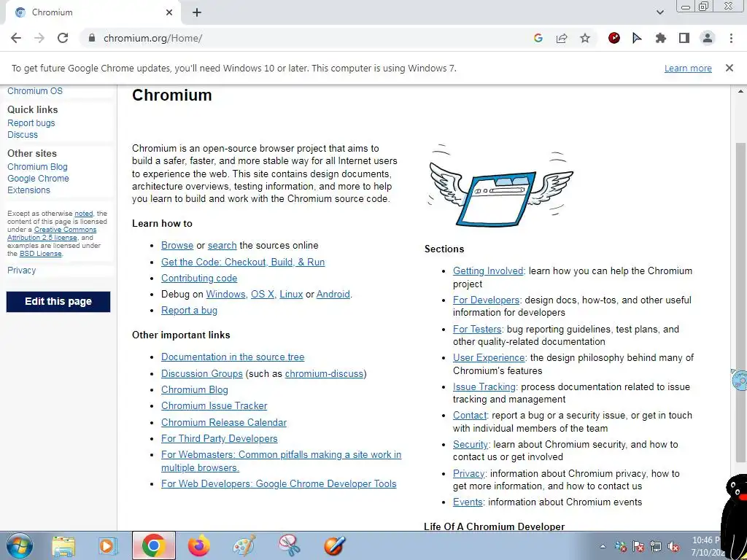Open Creative Commons Attribution 2.5 license link
The image size is (747, 560).
pyautogui.click(x=52, y=233)
